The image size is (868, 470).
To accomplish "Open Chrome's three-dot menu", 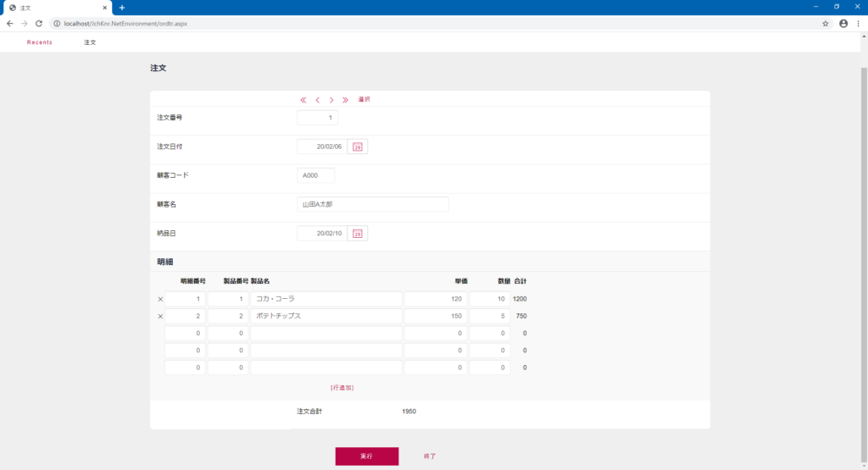I will click(x=858, y=23).
